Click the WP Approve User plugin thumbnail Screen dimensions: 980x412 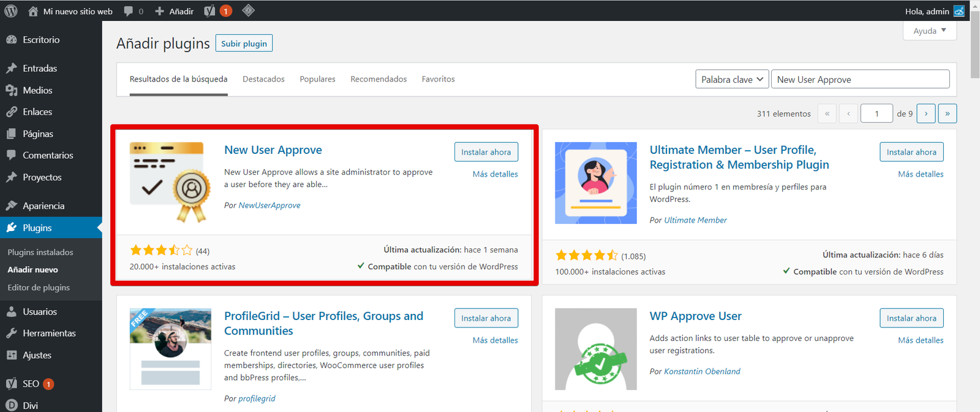click(x=596, y=349)
